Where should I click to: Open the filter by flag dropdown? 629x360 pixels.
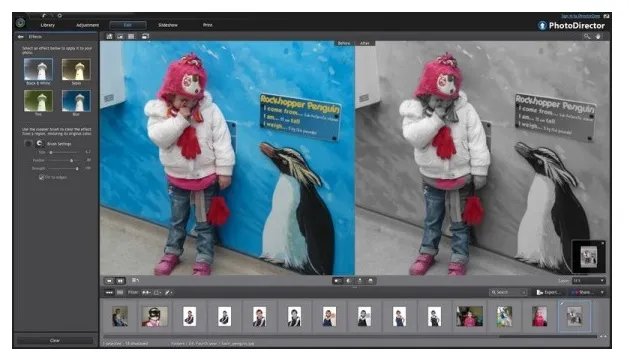(x=146, y=292)
